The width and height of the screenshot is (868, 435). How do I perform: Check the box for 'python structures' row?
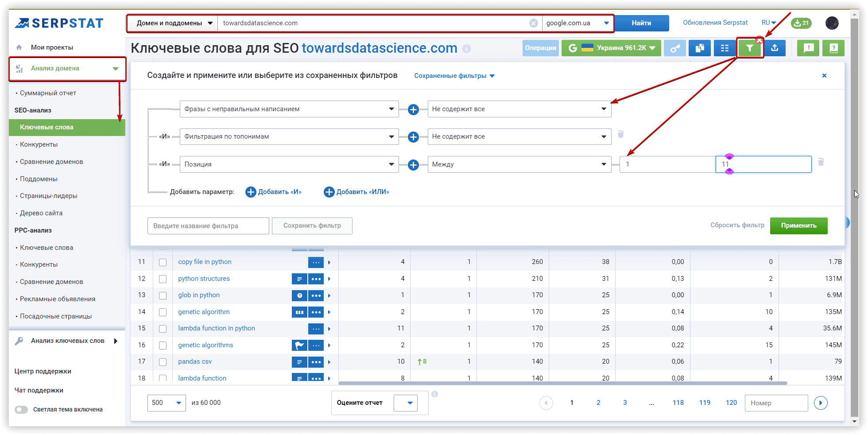pyautogui.click(x=163, y=279)
